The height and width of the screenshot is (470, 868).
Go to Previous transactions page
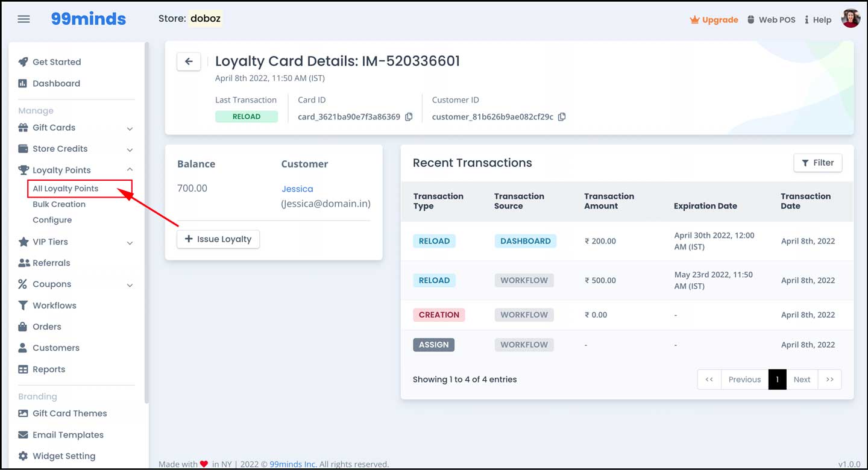[x=744, y=380]
